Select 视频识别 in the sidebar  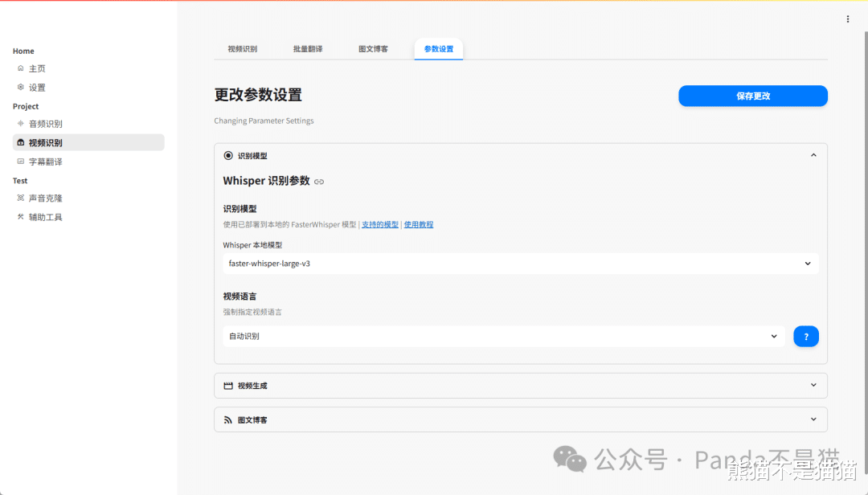point(88,142)
